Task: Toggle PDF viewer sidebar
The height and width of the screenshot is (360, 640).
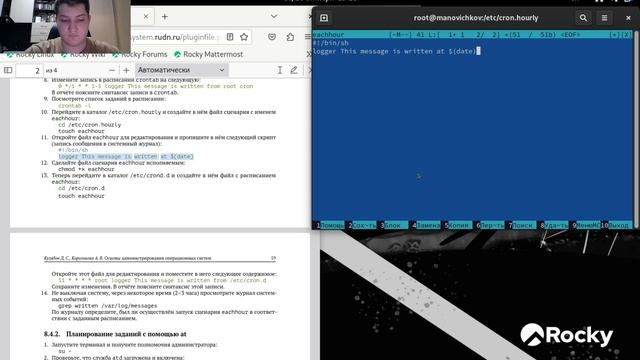Action: tap(8, 70)
